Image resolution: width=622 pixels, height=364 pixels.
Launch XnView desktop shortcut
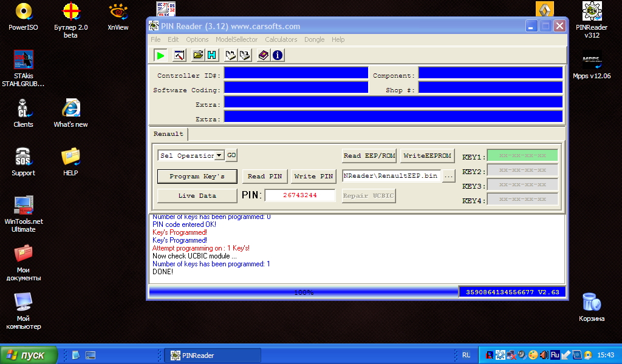(118, 16)
